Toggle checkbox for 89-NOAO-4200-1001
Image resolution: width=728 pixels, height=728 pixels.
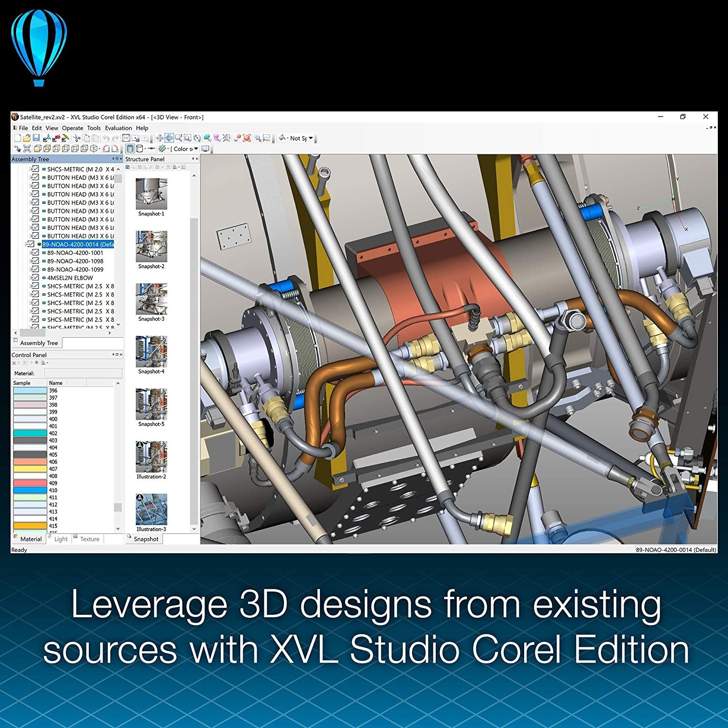(35, 252)
